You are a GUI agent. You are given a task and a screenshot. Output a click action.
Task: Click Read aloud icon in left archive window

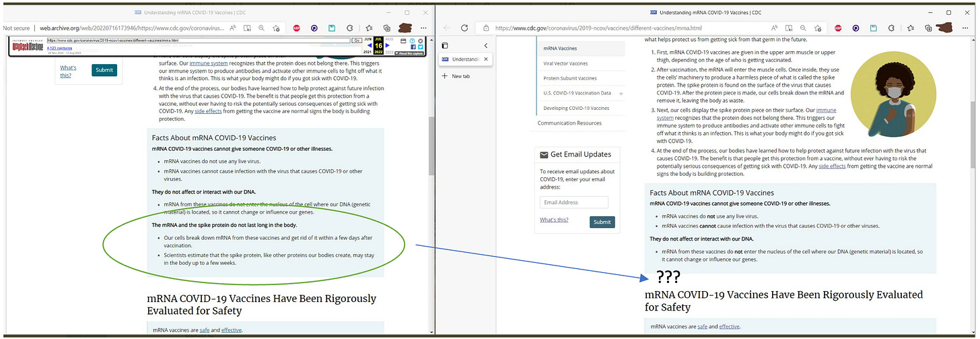tap(232, 28)
